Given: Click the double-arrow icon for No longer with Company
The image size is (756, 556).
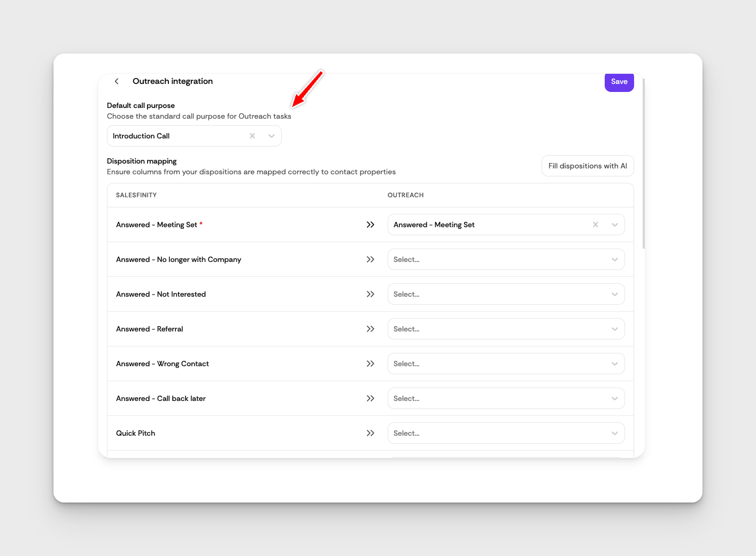Looking at the screenshot, I should pos(371,259).
